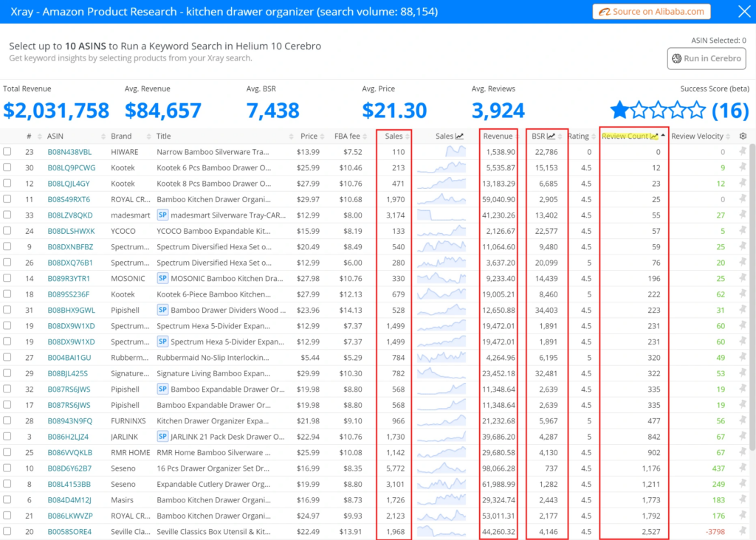756x540 pixels.
Task: Pin the madesmart B08LZV8QKD row
Action: point(743,215)
